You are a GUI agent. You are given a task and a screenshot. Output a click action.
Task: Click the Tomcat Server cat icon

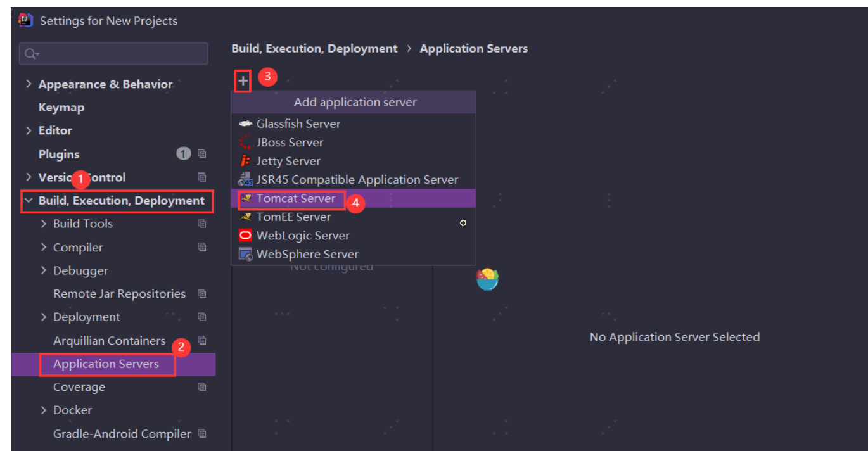(x=246, y=198)
